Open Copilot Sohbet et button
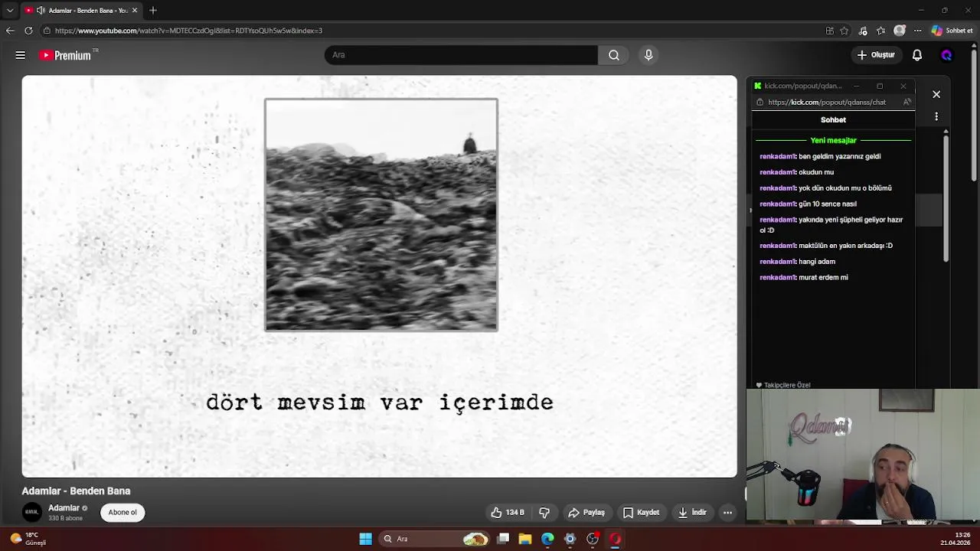 coord(952,31)
